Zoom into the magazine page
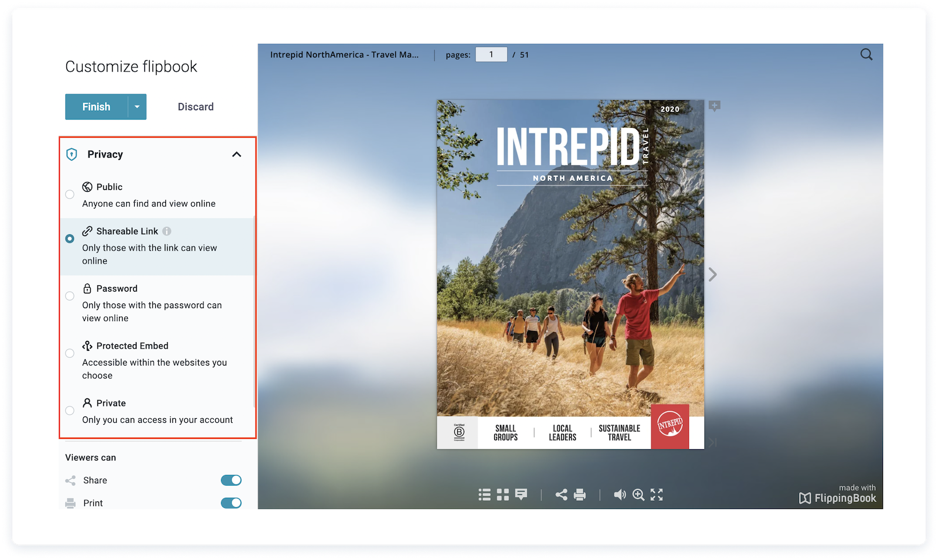This screenshot has width=938, height=560. pyautogui.click(x=638, y=495)
